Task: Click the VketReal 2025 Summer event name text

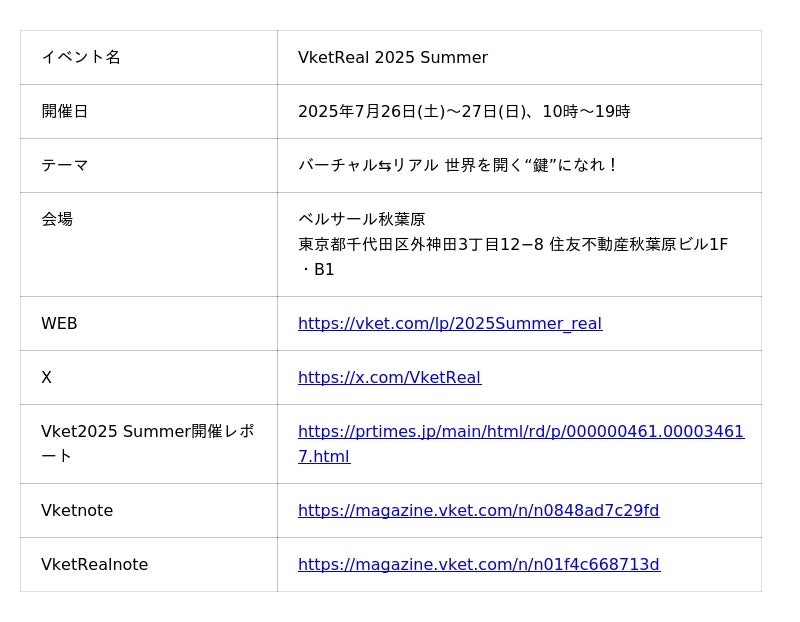Action: (392, 58)
